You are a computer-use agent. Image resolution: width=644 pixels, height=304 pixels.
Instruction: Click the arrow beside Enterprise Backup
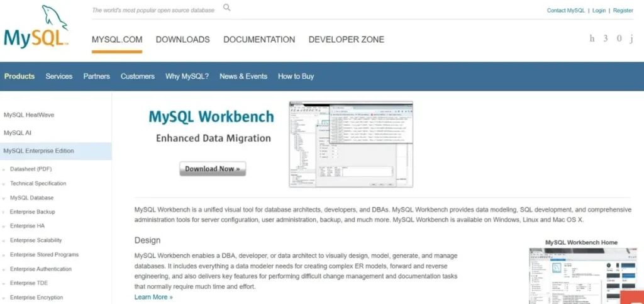4,212
